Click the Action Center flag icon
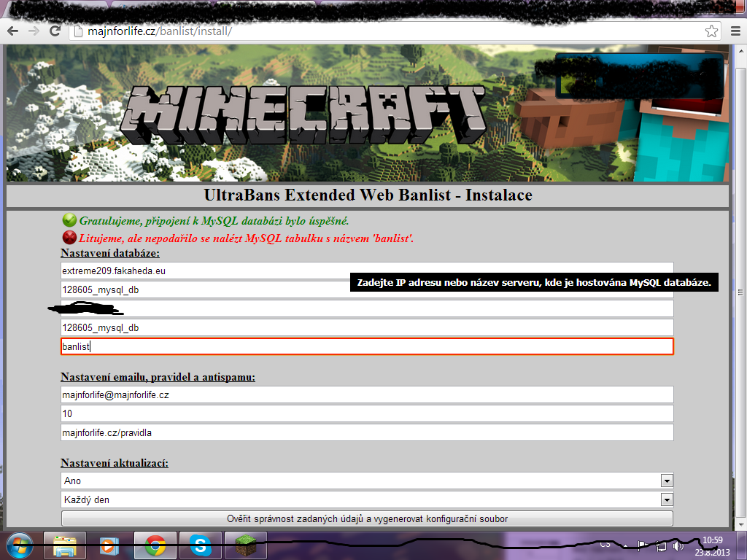The image size is (747, 560). pos(643,546)
